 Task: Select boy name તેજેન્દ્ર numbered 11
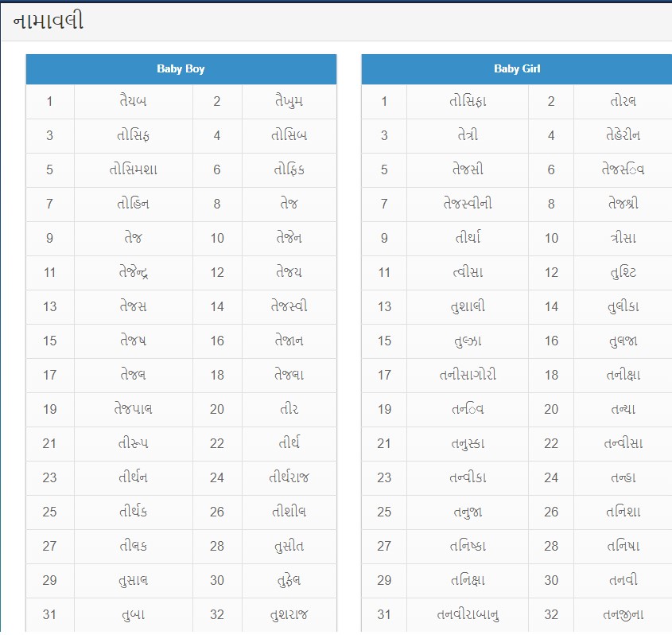pyautogui.click(x=134, y=272)
